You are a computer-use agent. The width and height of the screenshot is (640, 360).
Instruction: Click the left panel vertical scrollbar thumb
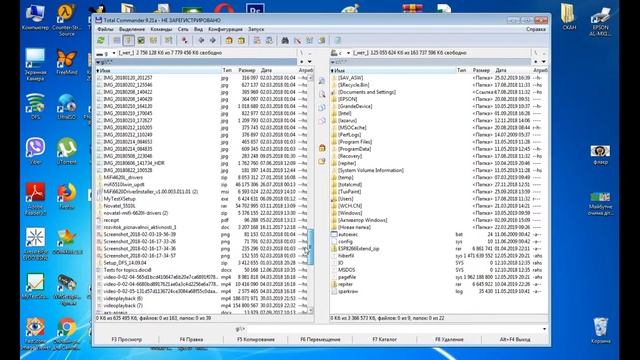coord(310,247)
